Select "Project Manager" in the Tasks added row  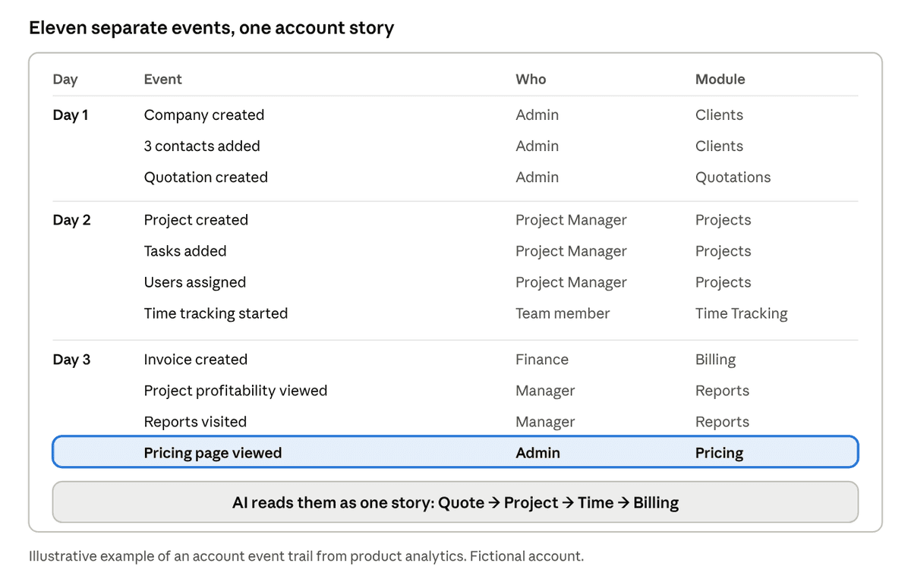(x=572, y=251)
